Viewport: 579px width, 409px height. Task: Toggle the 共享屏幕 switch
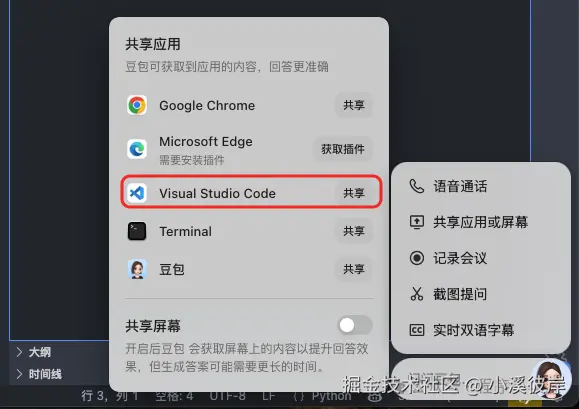tap(355, 325)
